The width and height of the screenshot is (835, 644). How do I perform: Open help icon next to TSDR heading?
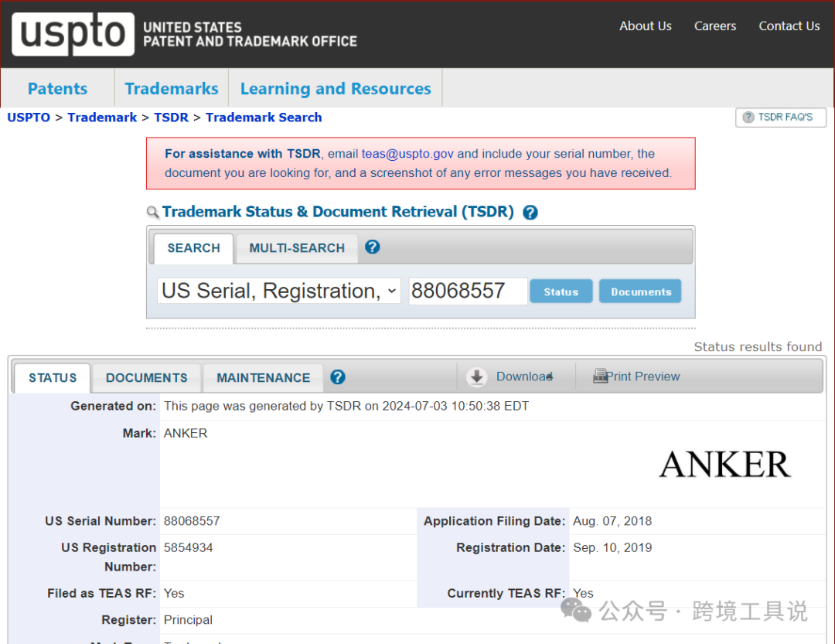(530, 213)
